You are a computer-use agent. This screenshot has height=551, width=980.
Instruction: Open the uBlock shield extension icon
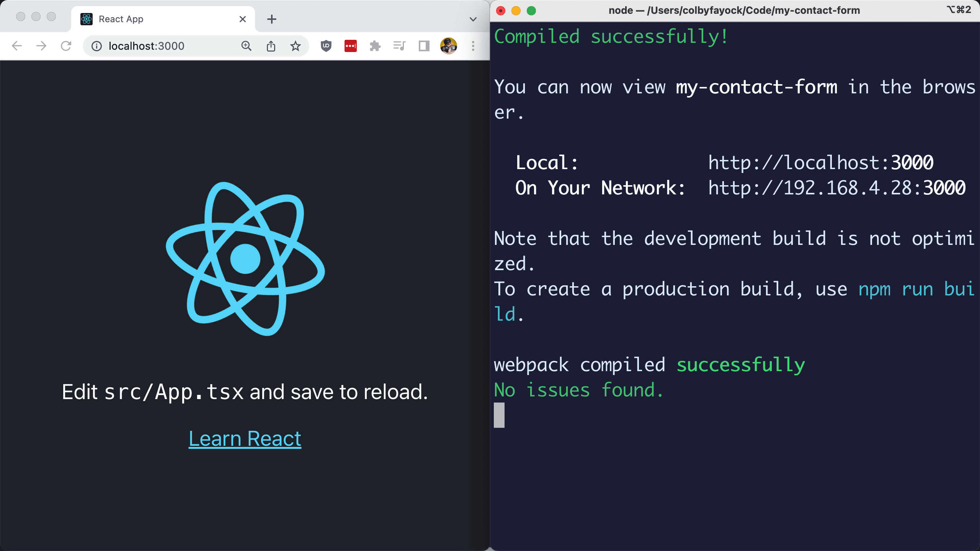(x=326, y=46)
